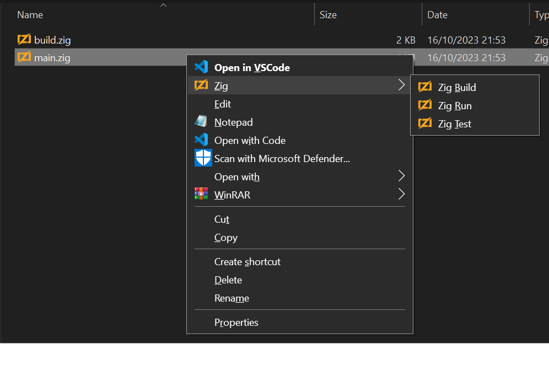This screenshot has height=392, width=549.
Task: Select Create shortcut
Action: click(x=300, y=262)
